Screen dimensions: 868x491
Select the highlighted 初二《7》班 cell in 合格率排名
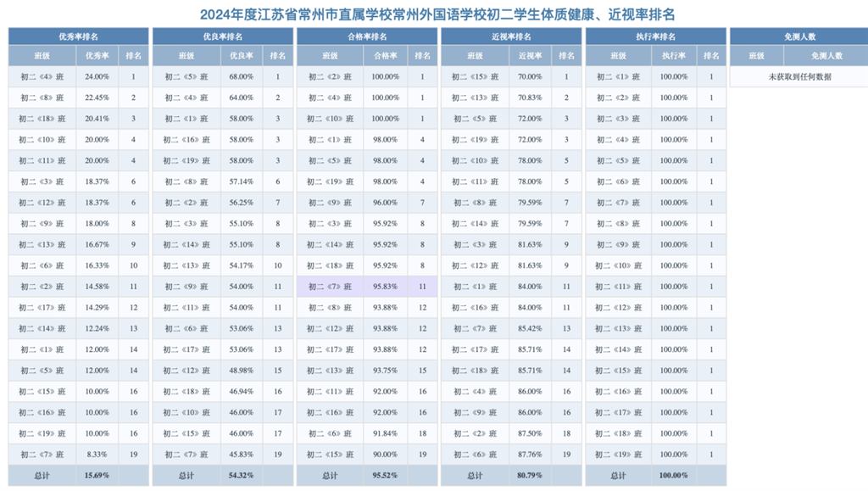330,287
